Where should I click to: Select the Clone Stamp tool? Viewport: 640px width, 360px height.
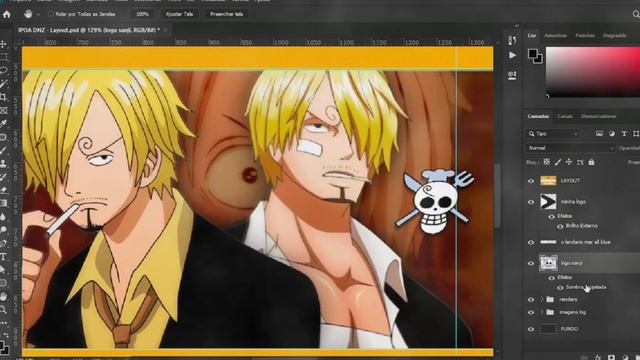(x=4, y=163)
